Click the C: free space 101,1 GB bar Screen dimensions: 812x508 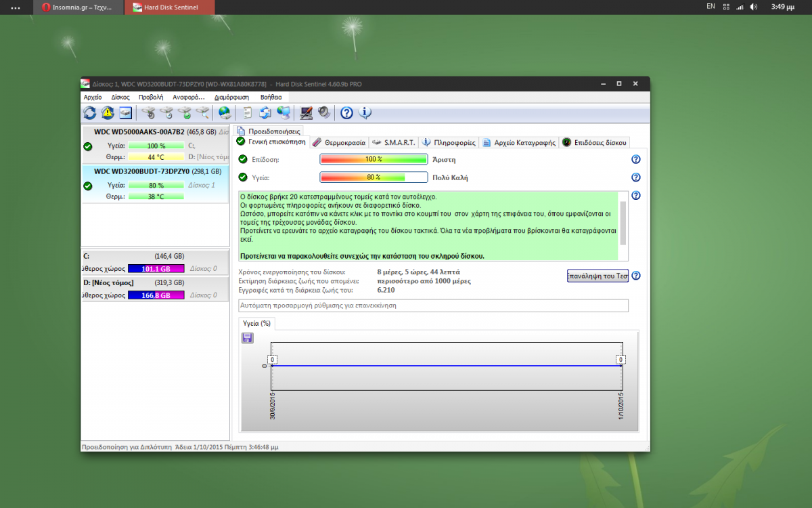tap(156, 269)
